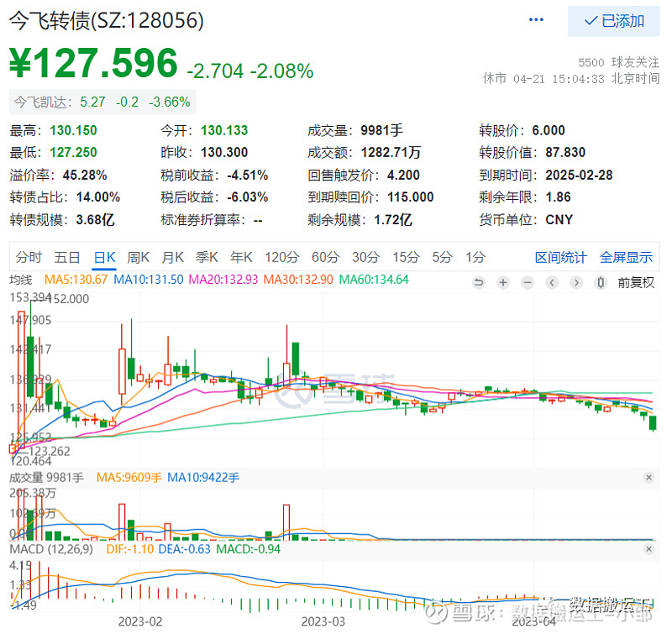Move the chart to earlier dates
Screen dimensions: 672x634
[x=552, y=283]
